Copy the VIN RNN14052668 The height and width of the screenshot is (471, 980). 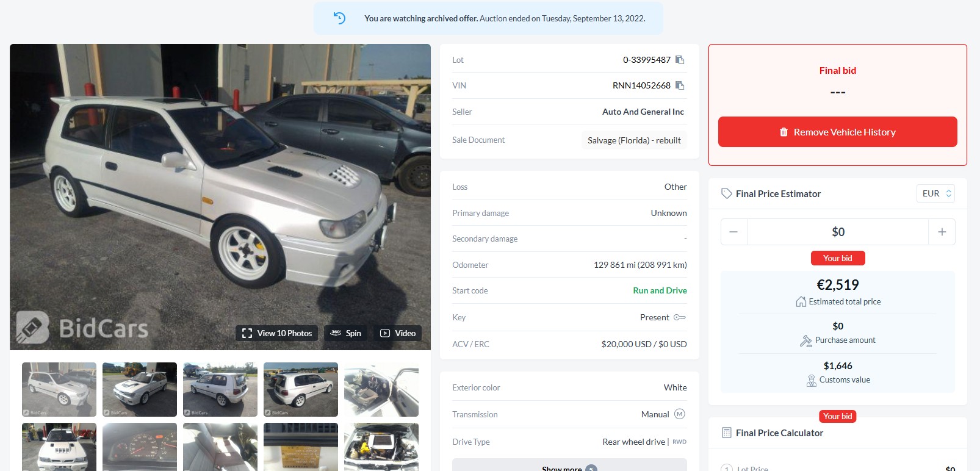(x=680, y=85)
